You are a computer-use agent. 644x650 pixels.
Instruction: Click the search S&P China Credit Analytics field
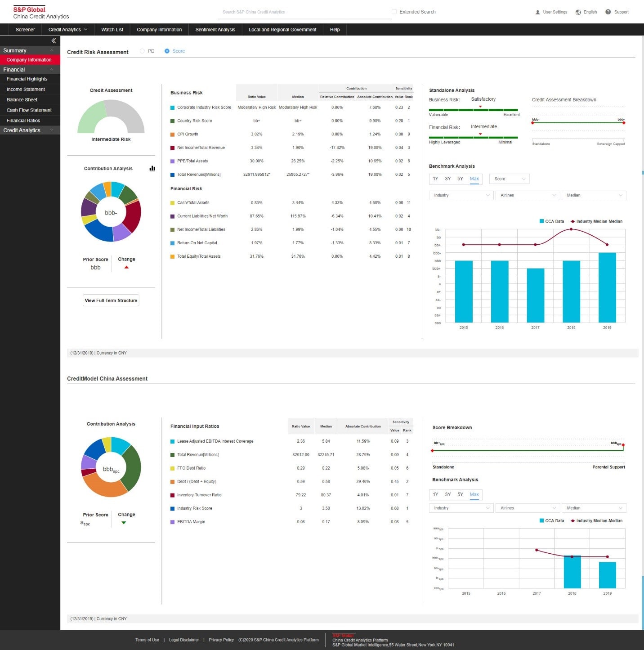tap(304, 12)
